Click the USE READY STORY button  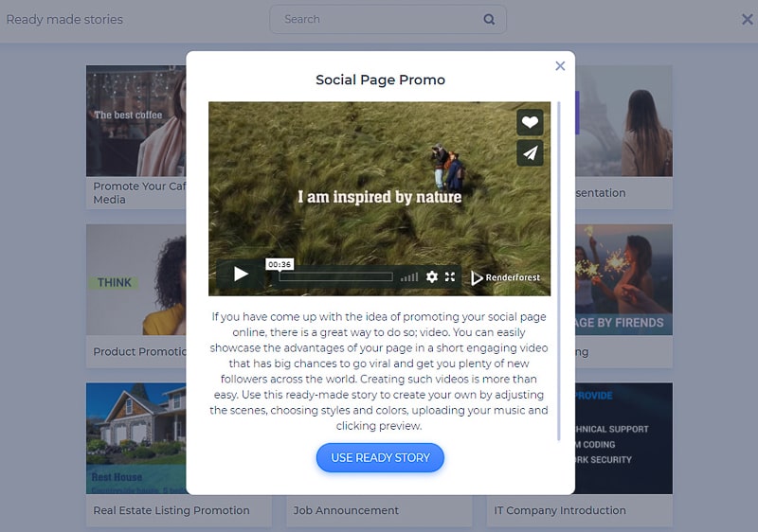(x=380, y=457)
